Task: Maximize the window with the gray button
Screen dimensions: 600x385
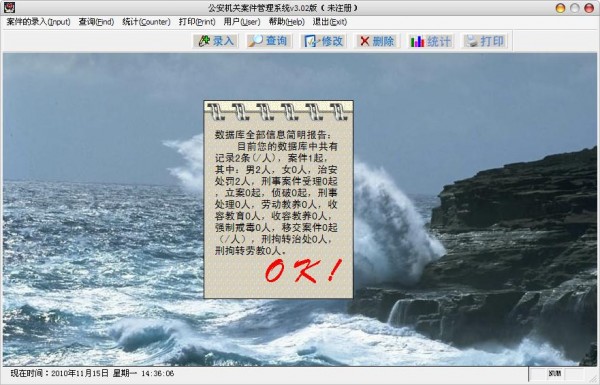Action: point(575,8)
